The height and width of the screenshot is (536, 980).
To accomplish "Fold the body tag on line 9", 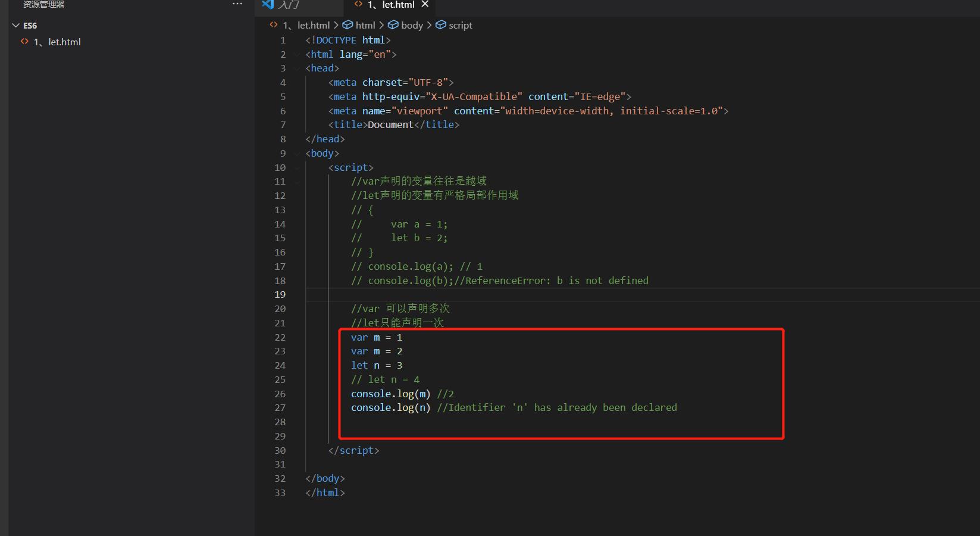I will [x=297, y=153].
